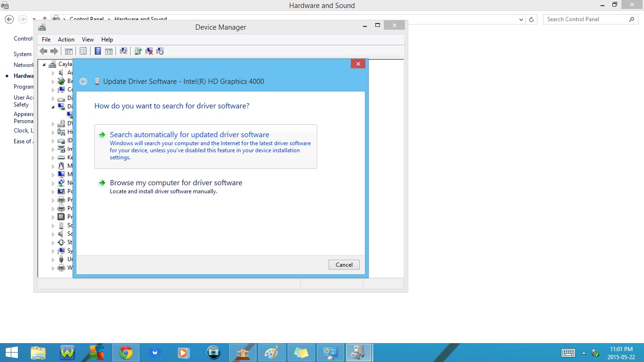Open the File menu in Device Manager

pyautogui.click(x=46, y=40)
